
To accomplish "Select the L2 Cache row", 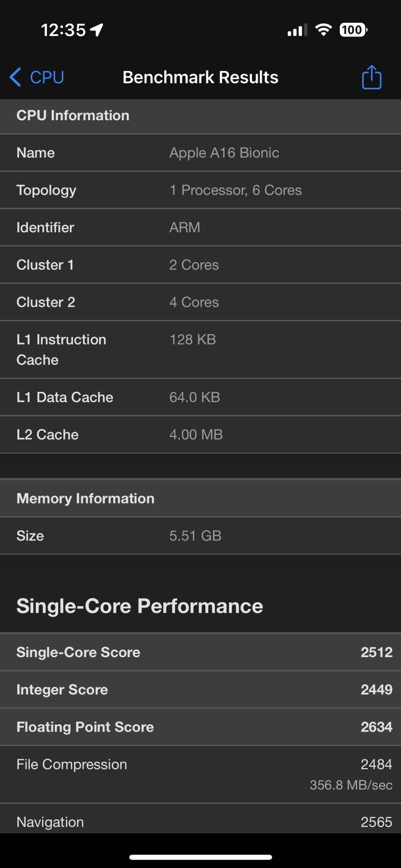I will pyautogui.click(x=200, y=434).
